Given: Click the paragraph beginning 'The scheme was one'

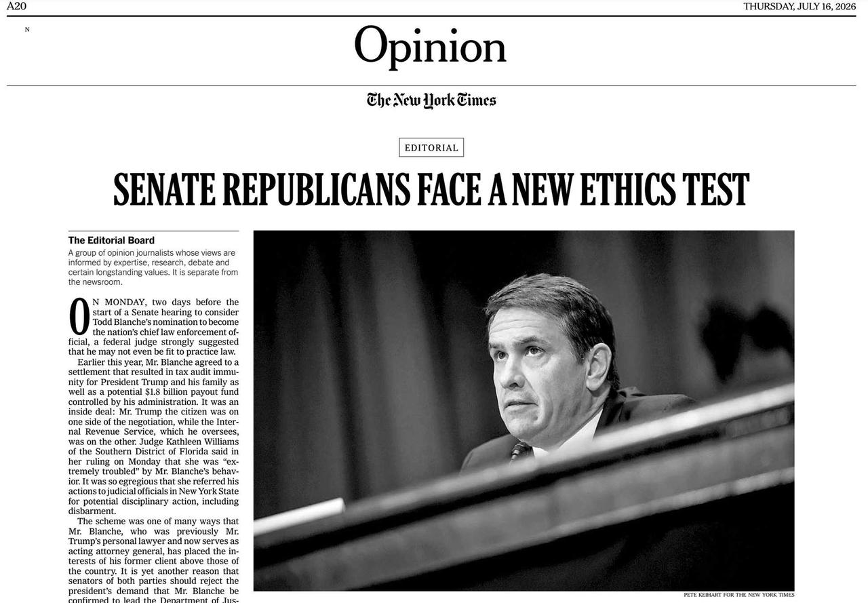Looking at the screenshot, I should (x=153, y=561).
